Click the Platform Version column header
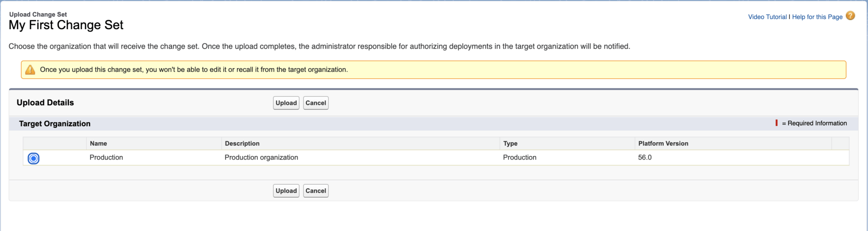Screen dimensions: 868x231 click(x=663, y=143)
